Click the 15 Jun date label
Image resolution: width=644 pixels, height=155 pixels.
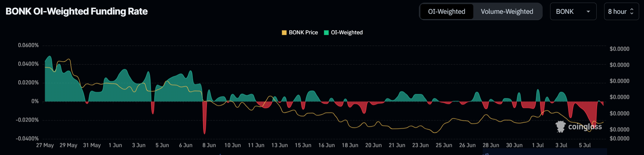point(303,145)
